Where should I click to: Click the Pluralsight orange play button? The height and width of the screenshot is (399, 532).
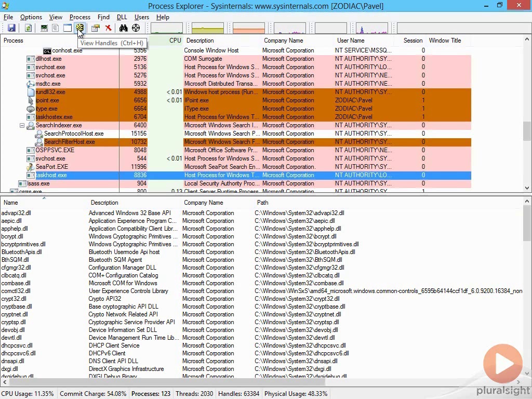503,364
